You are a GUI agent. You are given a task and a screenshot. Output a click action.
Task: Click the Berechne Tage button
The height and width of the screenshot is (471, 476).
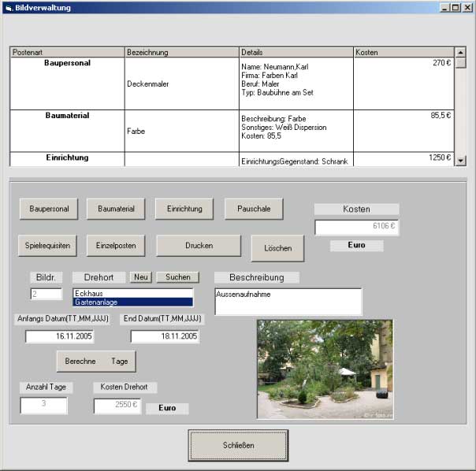tap(96, 361)
